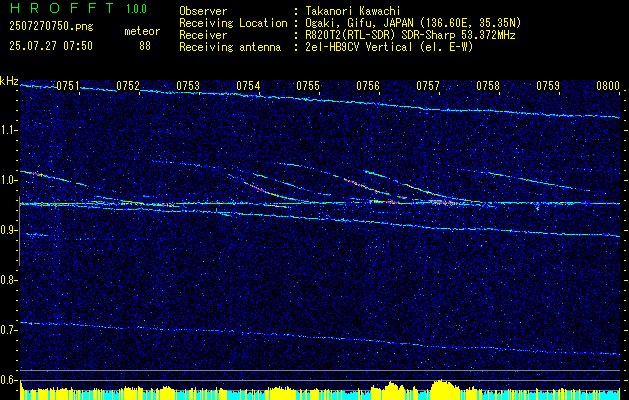Click the 0758 time marker
This screenshot has height=400, width=629.
pos(488,86)
